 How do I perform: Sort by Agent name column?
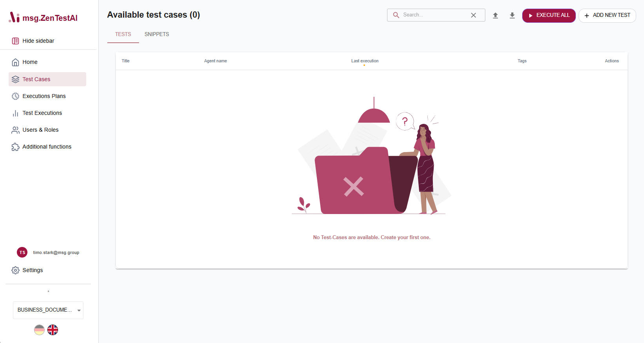coord(215,61)
